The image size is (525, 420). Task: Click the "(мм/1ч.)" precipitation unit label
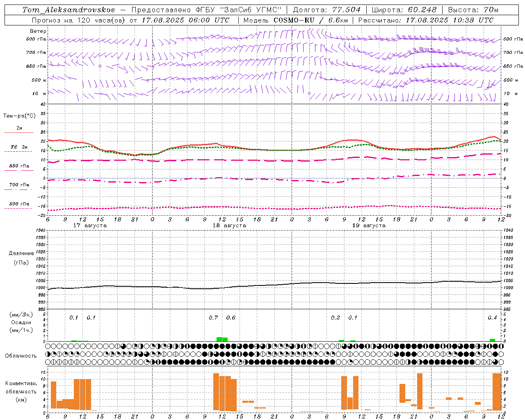(x=21, y=330)
